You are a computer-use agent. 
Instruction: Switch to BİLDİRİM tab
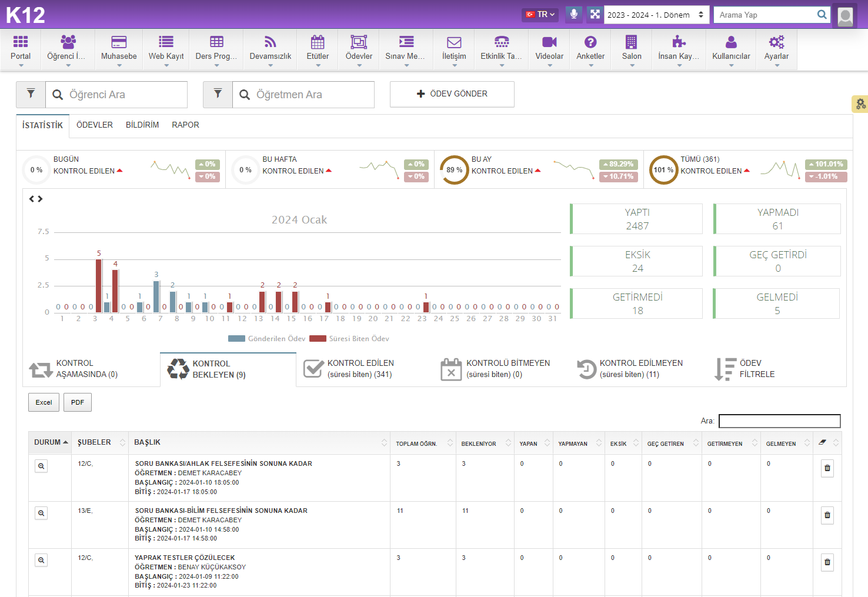[x=142, y=125]
